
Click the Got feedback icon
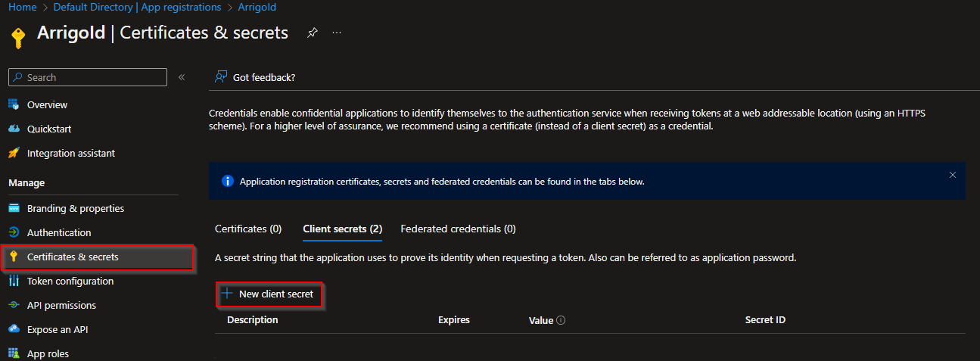coord(221,77)
